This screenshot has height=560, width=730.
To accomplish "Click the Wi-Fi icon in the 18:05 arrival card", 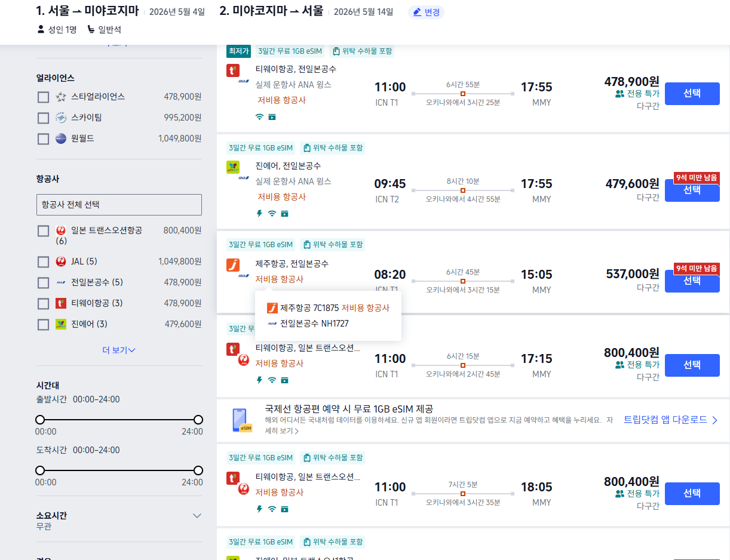I will tap(272, 509).
